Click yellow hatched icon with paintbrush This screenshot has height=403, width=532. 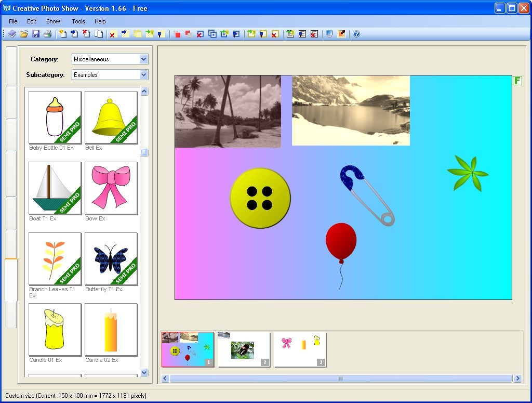click(161, 34)
